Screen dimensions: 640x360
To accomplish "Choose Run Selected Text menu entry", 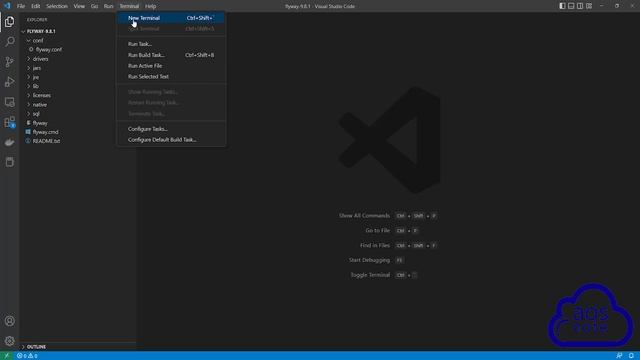I will tap(171, 76).
